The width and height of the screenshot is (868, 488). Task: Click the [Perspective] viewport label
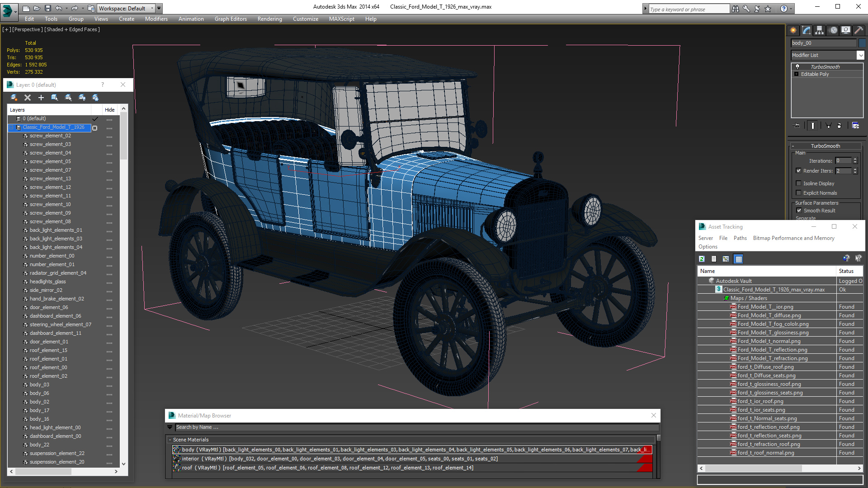(x=28, y=29)
